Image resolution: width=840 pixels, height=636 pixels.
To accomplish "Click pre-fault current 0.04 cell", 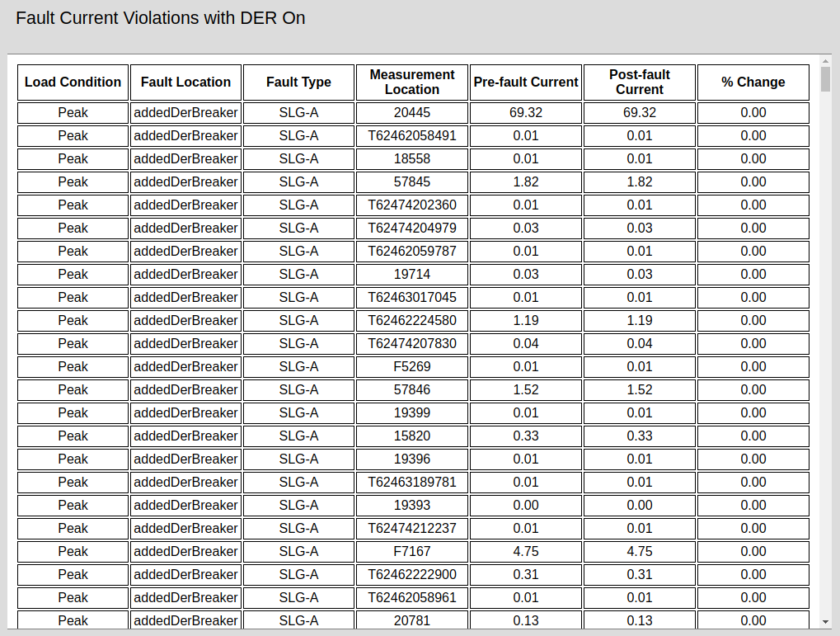I will click(x=526, y=343).
